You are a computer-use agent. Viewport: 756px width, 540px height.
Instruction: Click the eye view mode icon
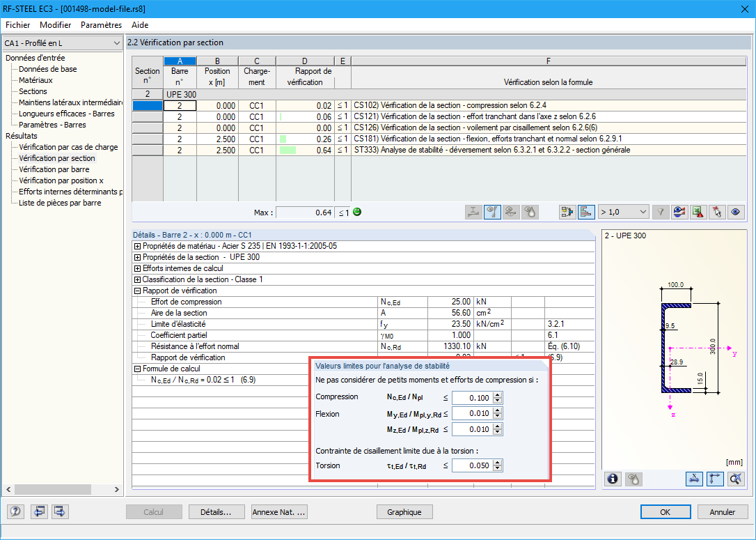tap(736, 212)
